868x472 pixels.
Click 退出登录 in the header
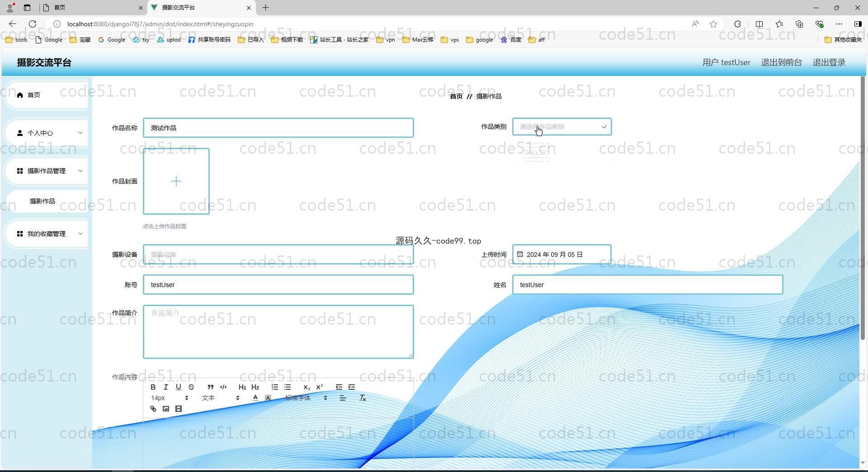(x=829, y=62)
